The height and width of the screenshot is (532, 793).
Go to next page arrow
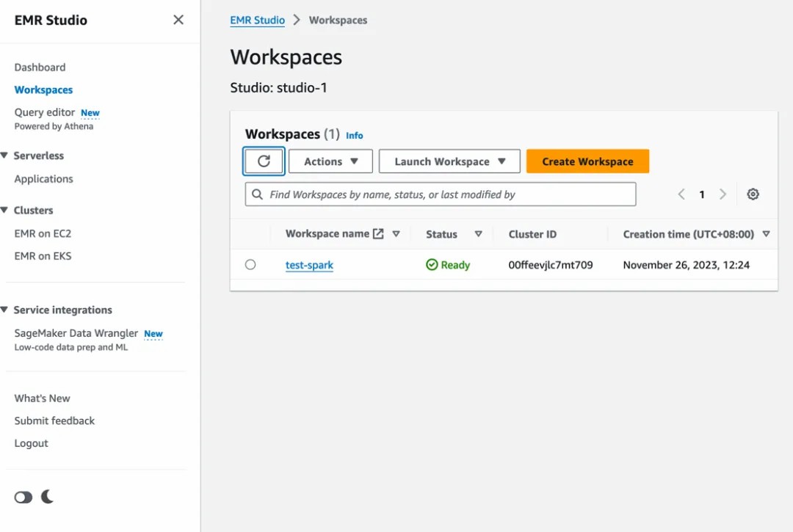[x=723, y=194]
